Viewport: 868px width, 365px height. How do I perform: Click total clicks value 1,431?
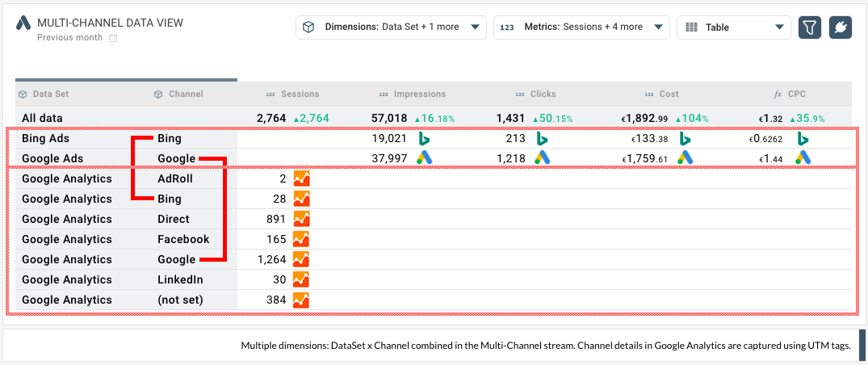click(511, 118)
